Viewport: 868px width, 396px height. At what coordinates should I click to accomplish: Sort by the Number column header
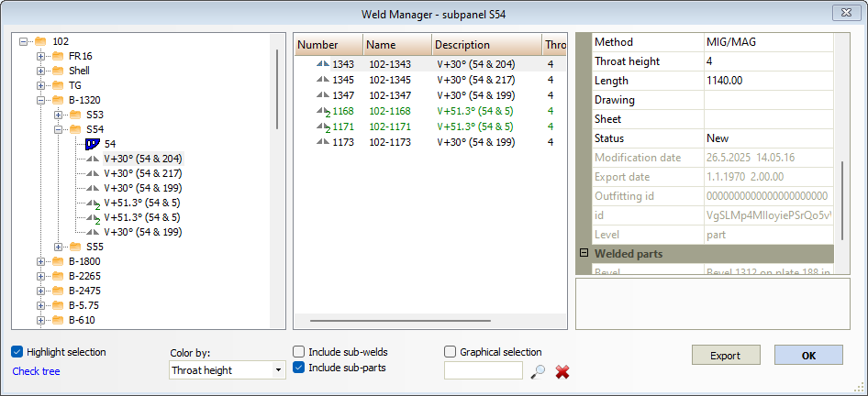tap(328, 45)
